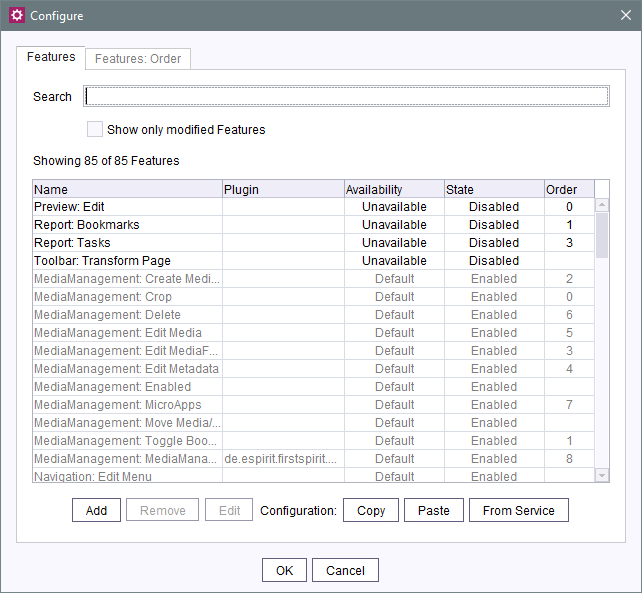
Task: Select MediaManagement: Edit Media row
Action: pyautogui.click(x=313, y=333)
